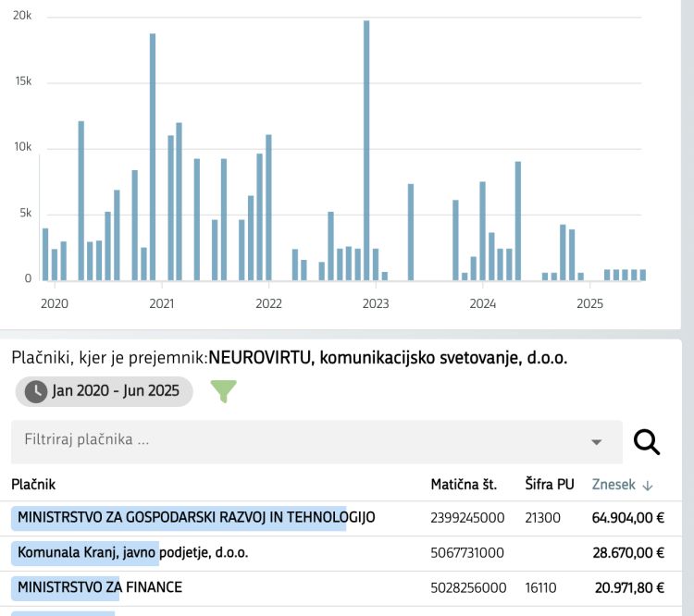694x616 pixels.
Task: Sort by the Šifra PU column header
Action: pos(549,484)
